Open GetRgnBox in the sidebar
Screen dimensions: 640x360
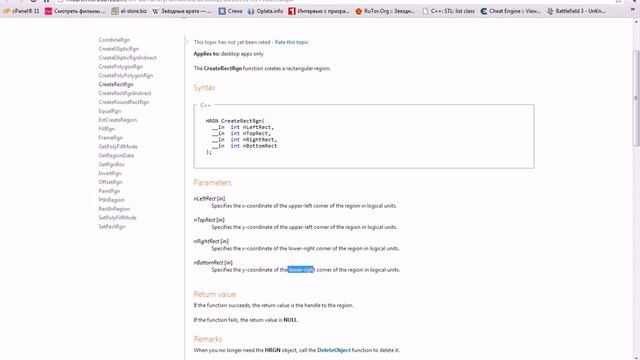[x=111, y=164]
